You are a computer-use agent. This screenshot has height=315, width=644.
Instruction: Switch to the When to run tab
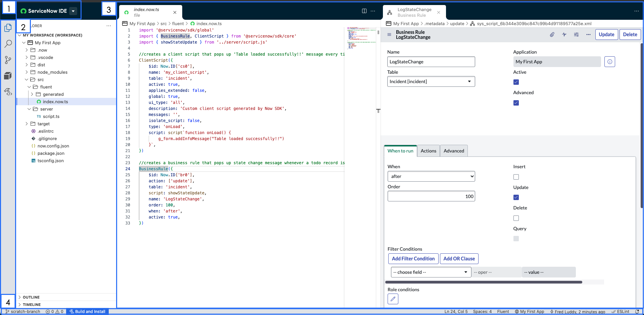pos(400,151)
